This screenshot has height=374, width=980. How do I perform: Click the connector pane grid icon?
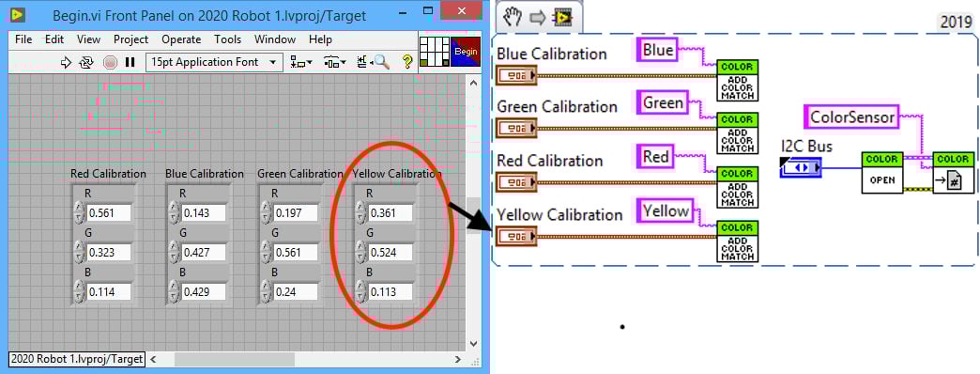(x=435, y=52)
